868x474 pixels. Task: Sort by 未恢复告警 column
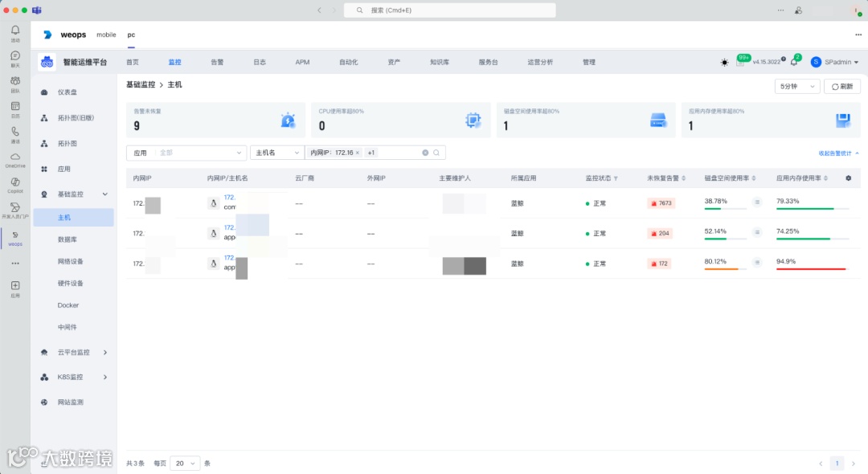coord(684,178)
